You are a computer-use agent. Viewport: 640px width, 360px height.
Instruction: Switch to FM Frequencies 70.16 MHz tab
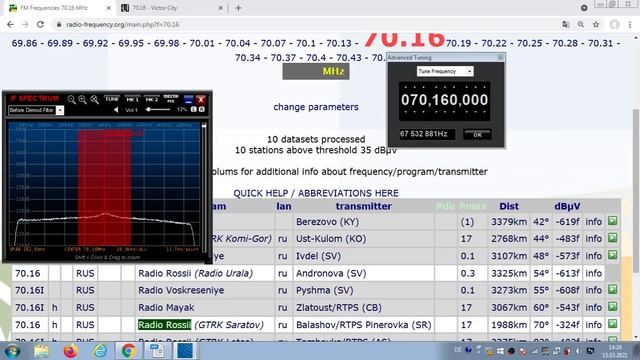pos(59,8)
